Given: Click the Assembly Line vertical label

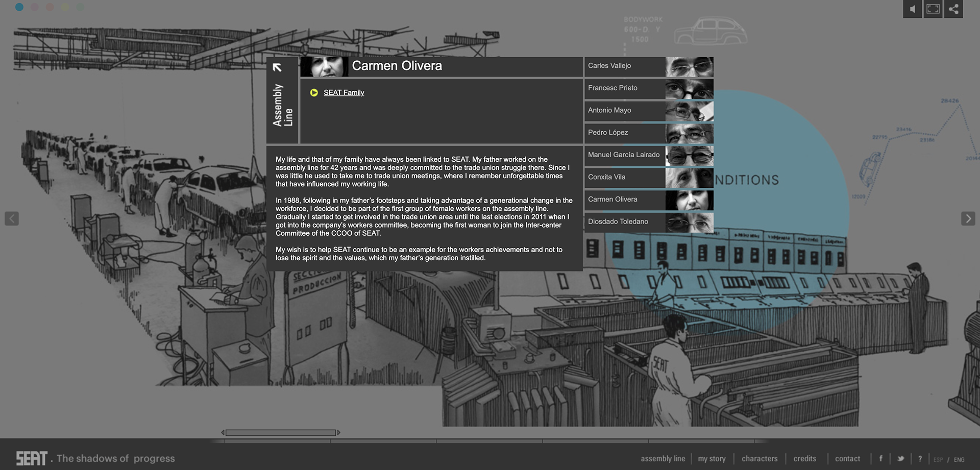Looking at the screenshot, I should tap(282, 105).
